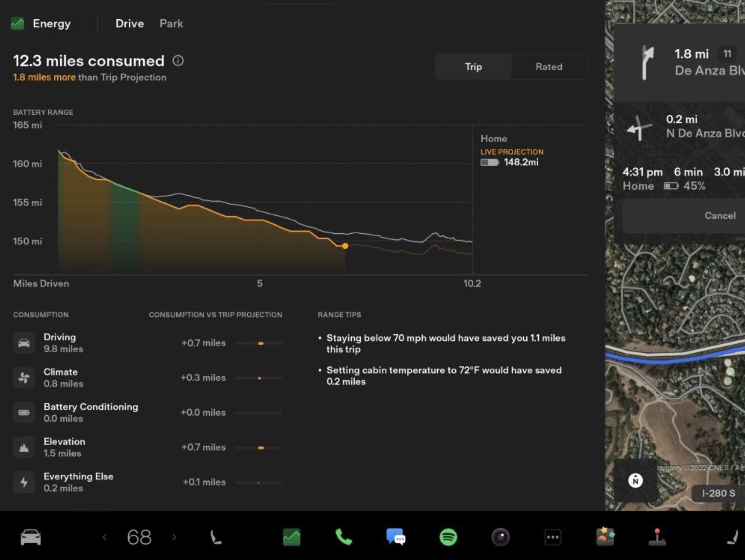Open the dashcam camera app
Viewport: 745px width, 560px height.
[501, 537]
